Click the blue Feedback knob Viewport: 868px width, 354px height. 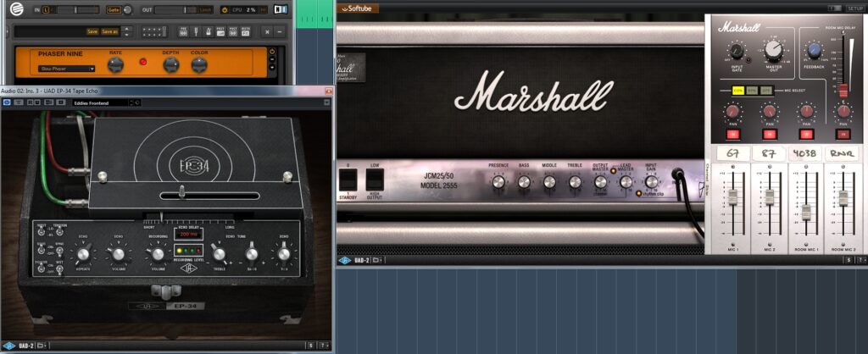coord(815,51)
